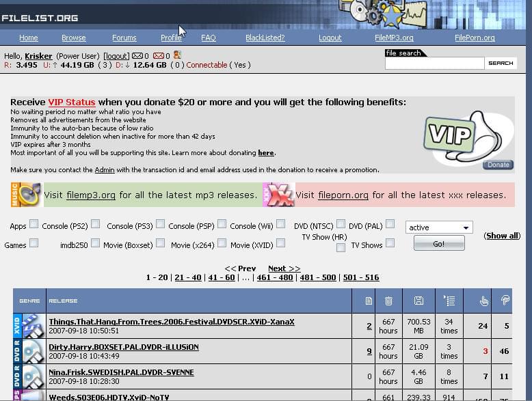Visit the fileporn.org banner link
532x401 pixels.
(343, 195)
